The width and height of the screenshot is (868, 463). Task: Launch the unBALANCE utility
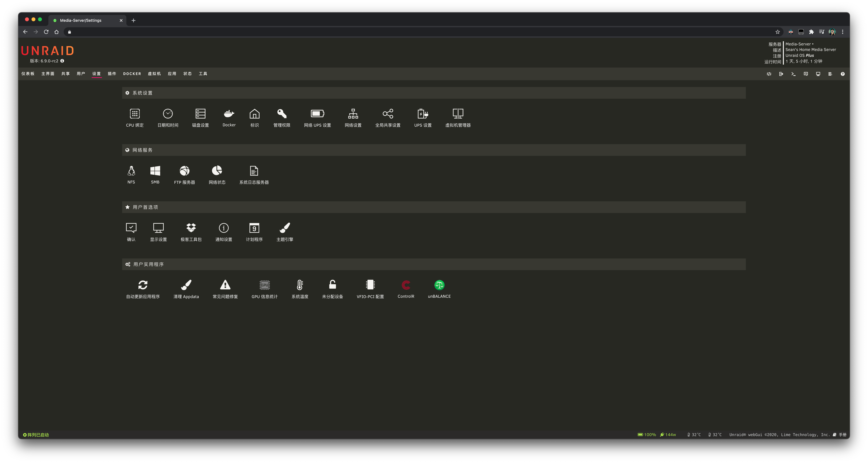(439, 285)
